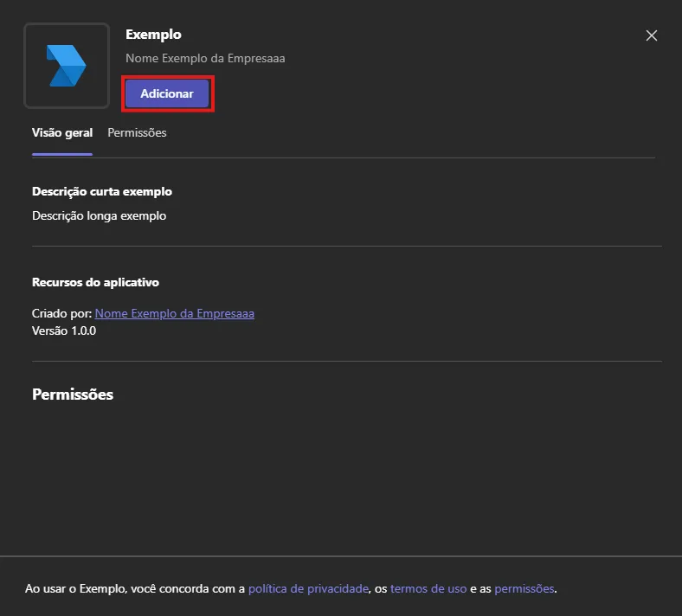Click the blue arrow app logo

point(66,65)
